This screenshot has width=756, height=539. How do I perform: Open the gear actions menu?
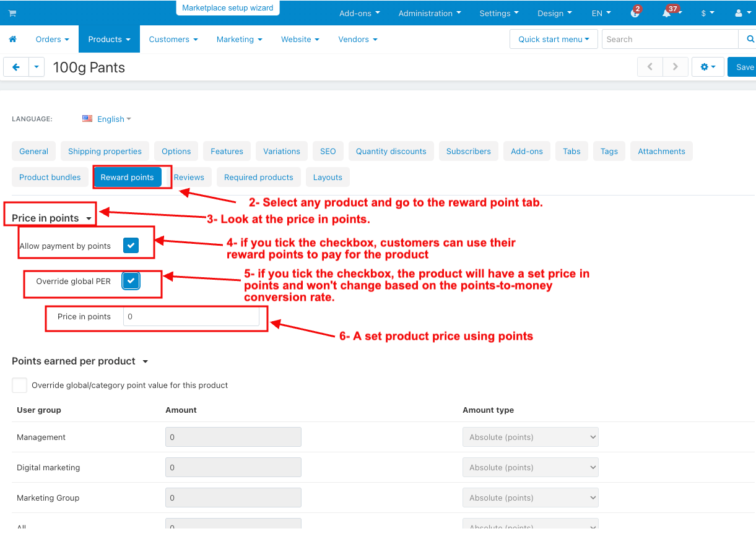pyautogui.click(x=708, y=67)
